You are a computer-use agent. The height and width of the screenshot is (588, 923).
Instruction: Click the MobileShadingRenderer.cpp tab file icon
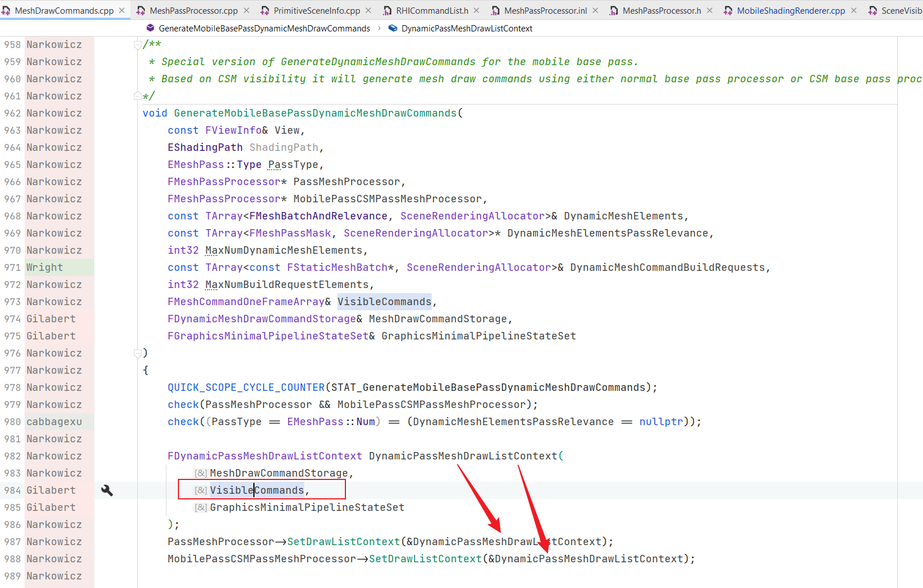click(728, 11)
